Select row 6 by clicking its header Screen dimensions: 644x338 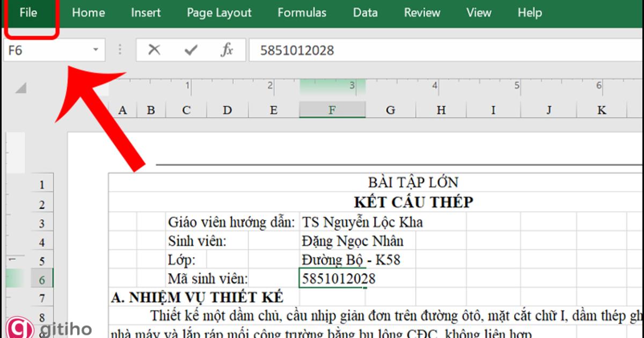click(x=42, y=278)
